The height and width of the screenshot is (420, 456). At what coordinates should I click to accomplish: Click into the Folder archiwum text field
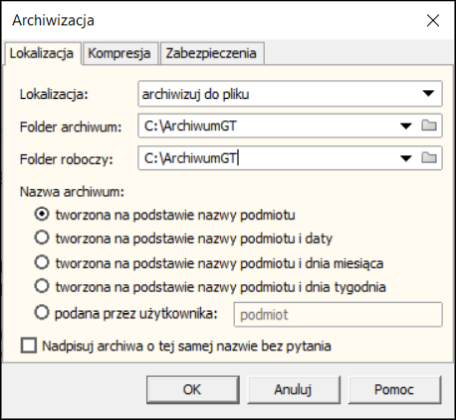267,126
